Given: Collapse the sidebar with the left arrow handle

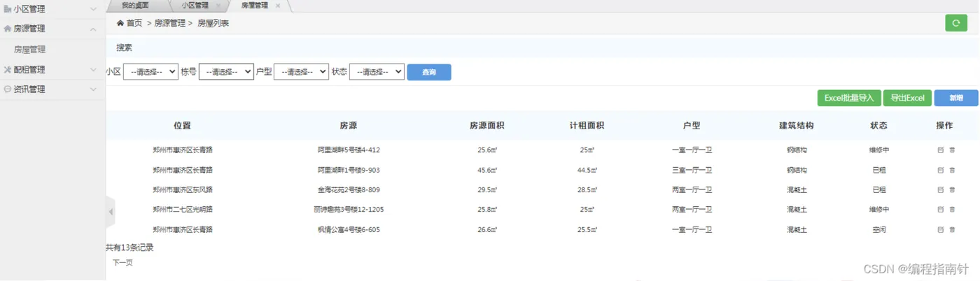Looking at the screenshot, I should point(110,212).
